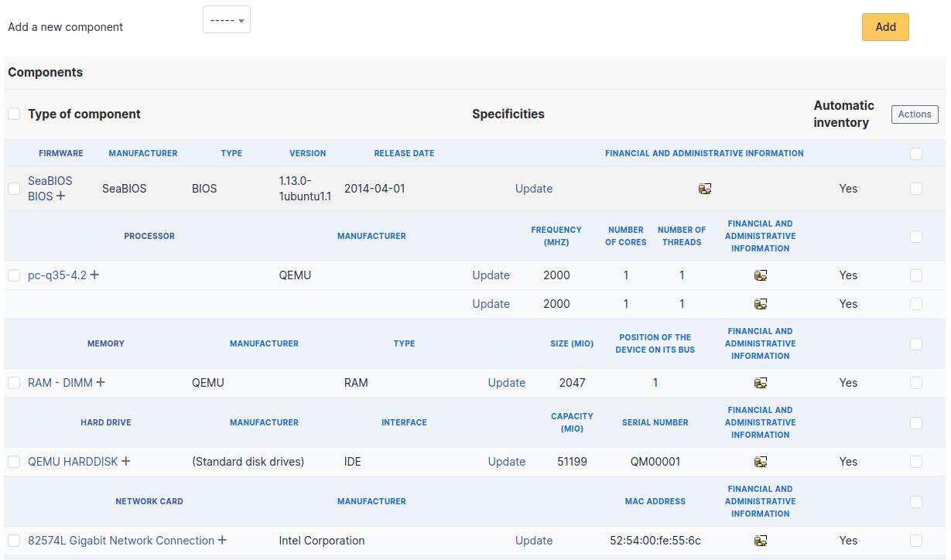Click Update link in 82574L network row

(x=534, y=541)
